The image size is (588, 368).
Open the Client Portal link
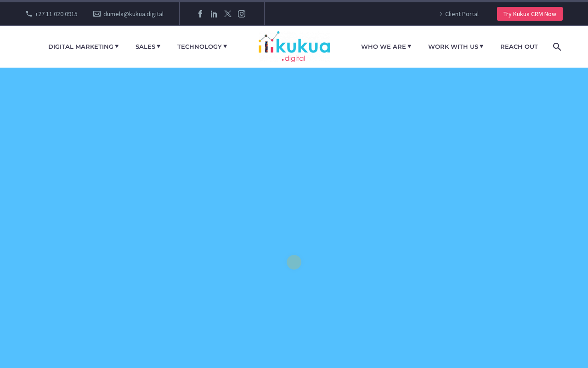(462, 14)
